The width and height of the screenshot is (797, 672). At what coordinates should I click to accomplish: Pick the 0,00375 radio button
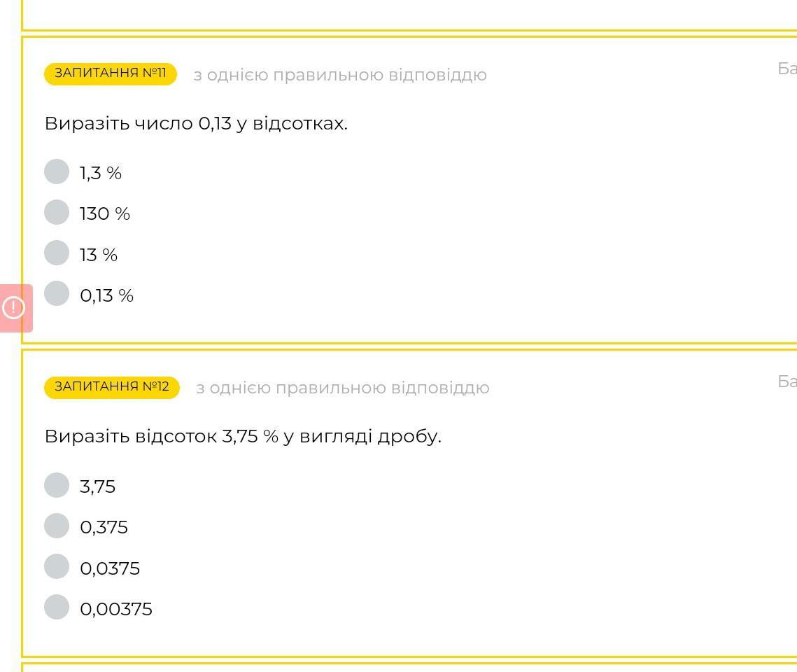(57, 607)
